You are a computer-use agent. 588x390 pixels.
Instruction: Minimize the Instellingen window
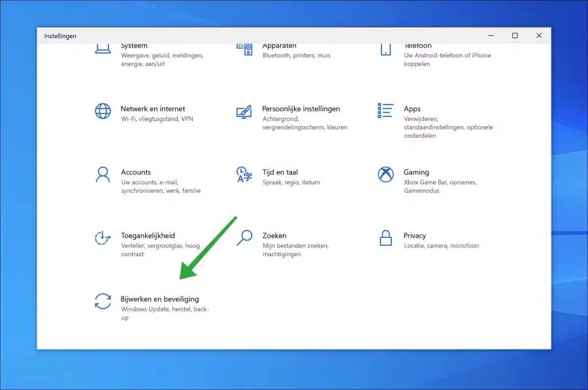tap(491, 35)
